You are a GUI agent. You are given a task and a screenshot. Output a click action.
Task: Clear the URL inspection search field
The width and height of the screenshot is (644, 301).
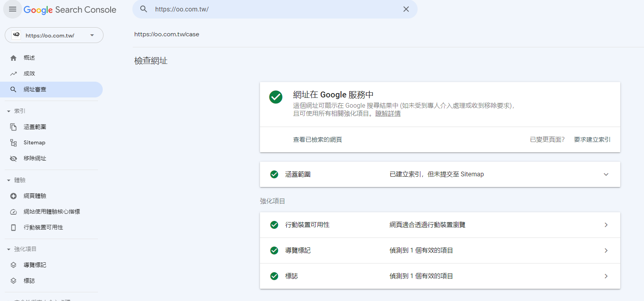406,9
